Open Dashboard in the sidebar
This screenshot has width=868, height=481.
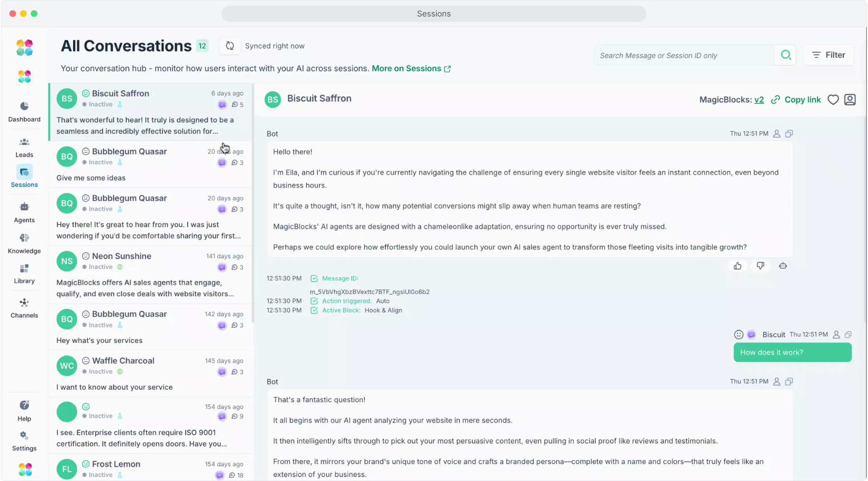pyautogui.click(x=24, y=111)
